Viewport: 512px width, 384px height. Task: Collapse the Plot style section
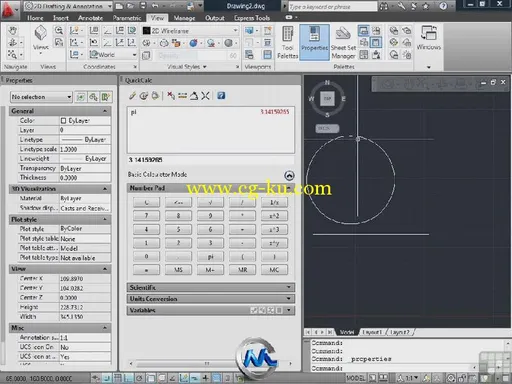click(x=105, y=219)
